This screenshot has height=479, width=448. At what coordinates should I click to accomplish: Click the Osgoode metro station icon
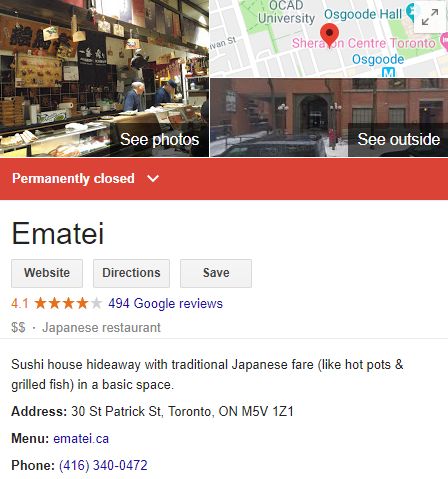tap(388, 72)
